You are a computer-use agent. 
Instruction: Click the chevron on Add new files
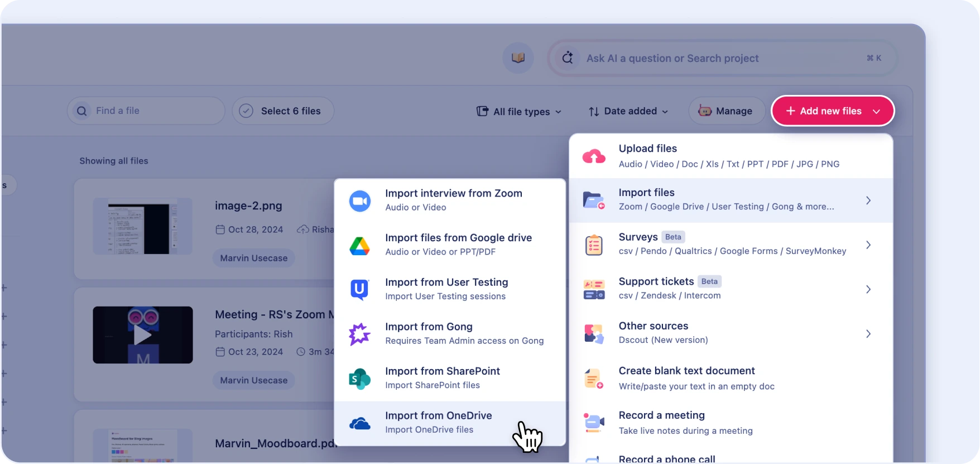point(876,111)
